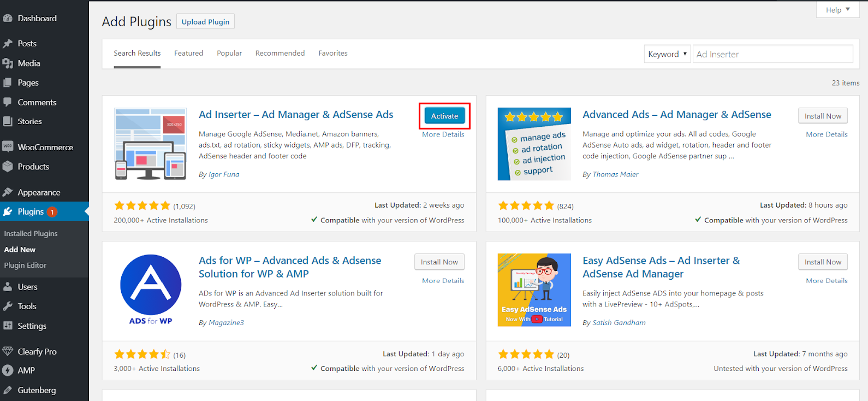
Task: Click the Ad Inserter star rating
Action: click(142, 206)
